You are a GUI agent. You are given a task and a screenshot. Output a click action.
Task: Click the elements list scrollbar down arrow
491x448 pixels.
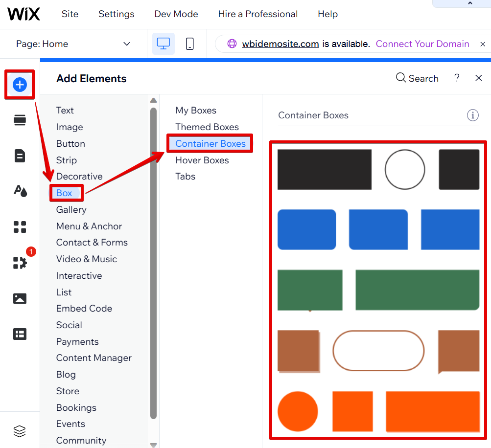153,444
